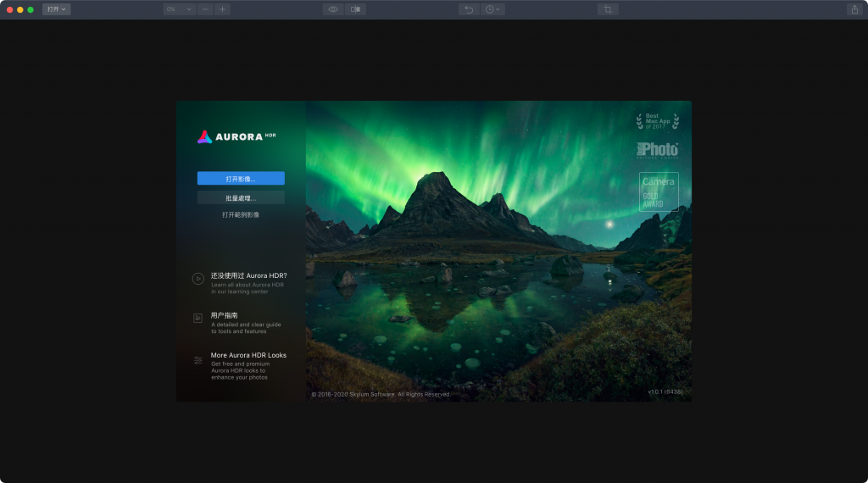Click 'Get free and premium' description text
This screenshot has width=868, height=483.
tap(240, 370)
